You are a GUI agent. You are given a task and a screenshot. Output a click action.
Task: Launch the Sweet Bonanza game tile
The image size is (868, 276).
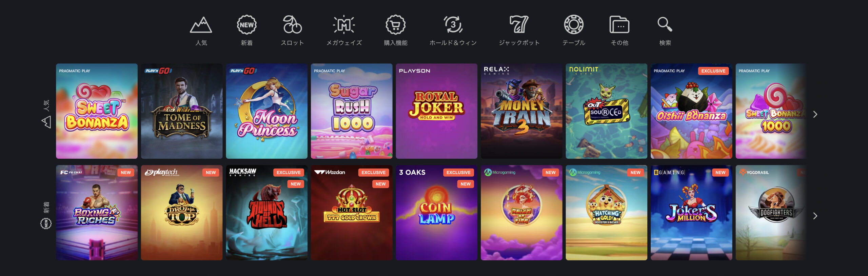click(97, 111)
